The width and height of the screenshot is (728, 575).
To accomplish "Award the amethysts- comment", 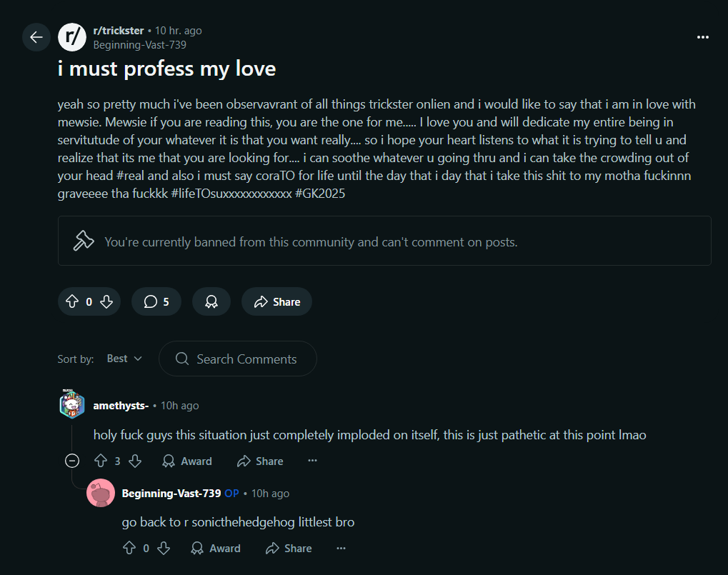I will [x=187, y=461].
